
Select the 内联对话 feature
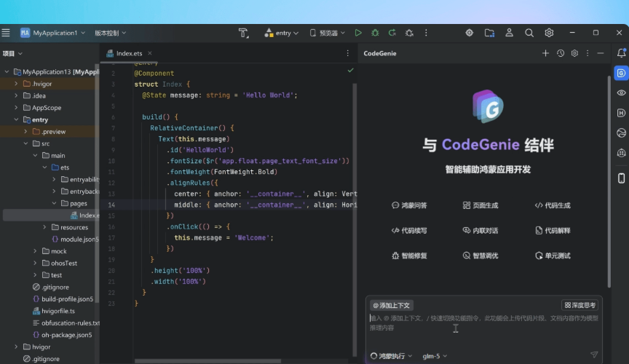pyautogui.click(x=480, y=230)
